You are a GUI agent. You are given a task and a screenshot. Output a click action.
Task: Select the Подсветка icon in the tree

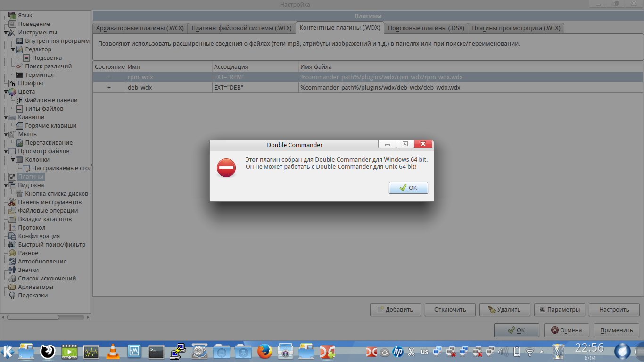tap(26, 58)
